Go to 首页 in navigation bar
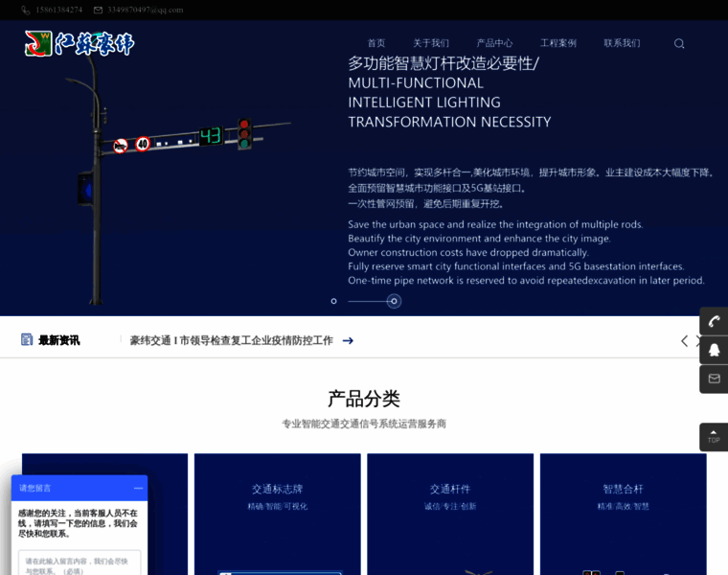Screen dimensions: 728x575 376,43
